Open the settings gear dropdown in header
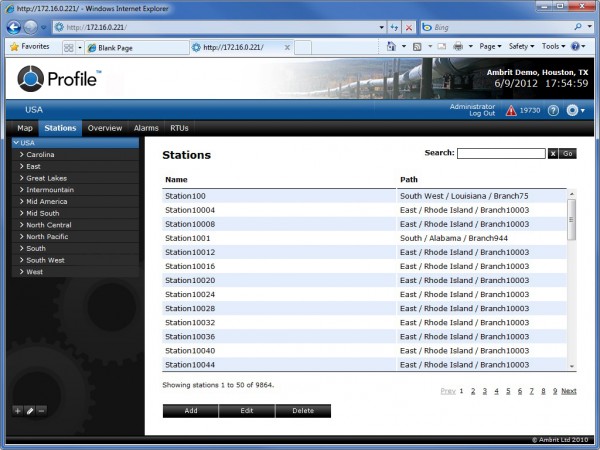This screenshot has height=450, width=600. point(575,110)
